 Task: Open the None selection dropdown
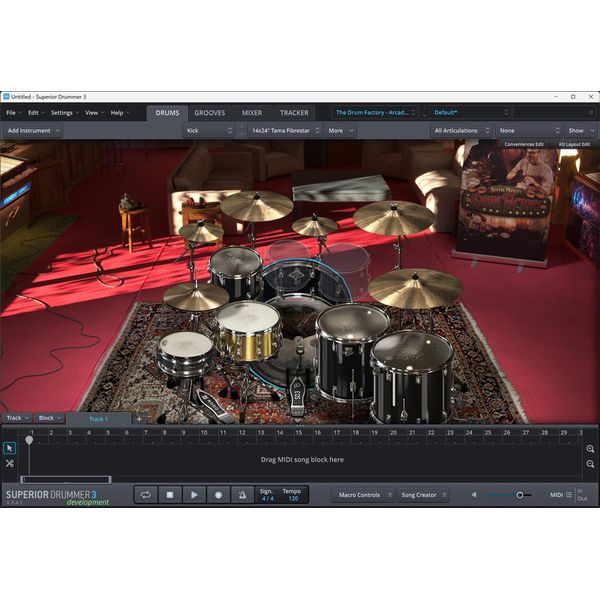point(528,130)
